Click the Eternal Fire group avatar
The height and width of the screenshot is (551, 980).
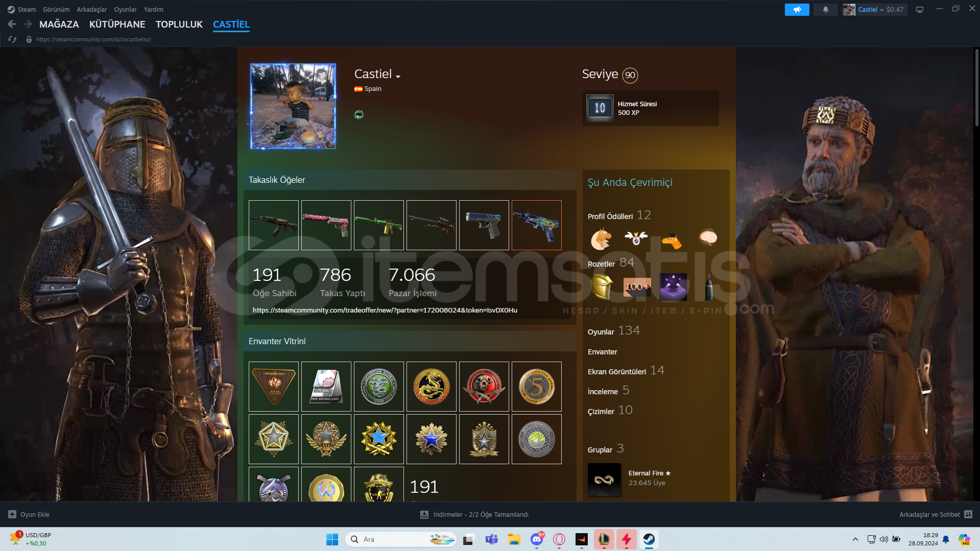tap(604, 480)
